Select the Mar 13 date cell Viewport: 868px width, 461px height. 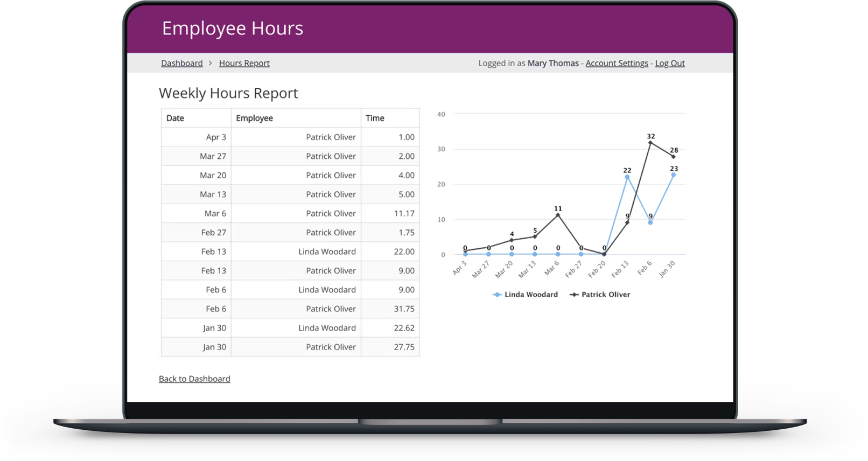(196, 194)
